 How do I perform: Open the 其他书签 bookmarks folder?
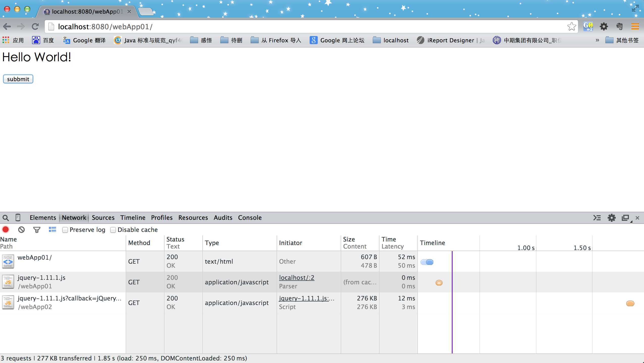click(622, 40)
